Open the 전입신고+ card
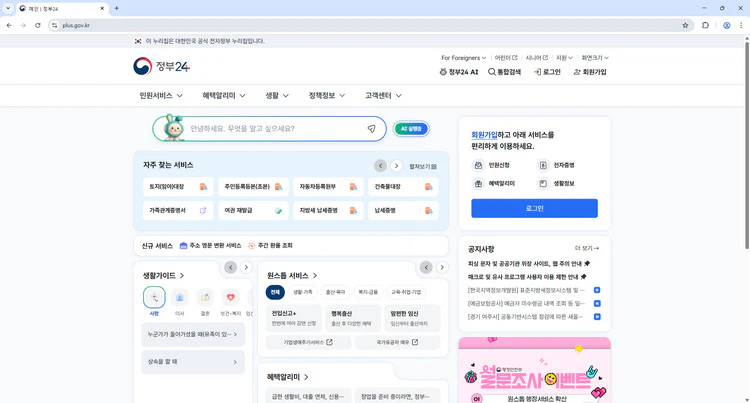The image size is (750, 403). [x=294, y=318]
